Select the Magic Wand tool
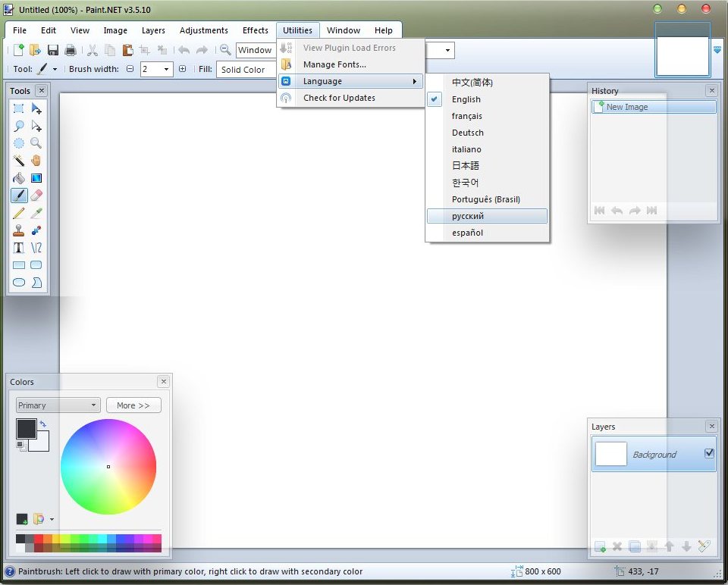The width and height of the screenshot is (728, 585). pos(18,161)
